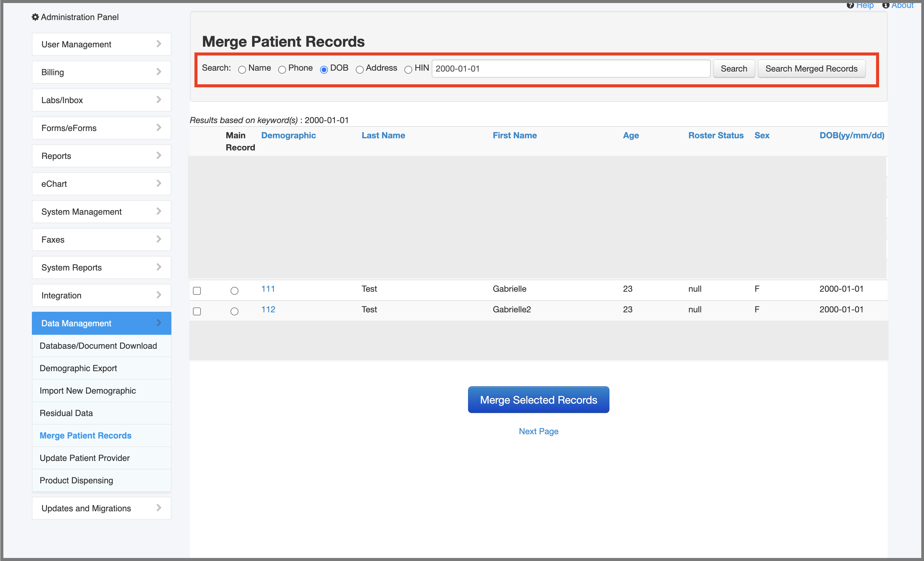The height and width of the screenshot is (561, 924).
Task: Set record 112 as the Main Record
Action: [x=235, y=311]
